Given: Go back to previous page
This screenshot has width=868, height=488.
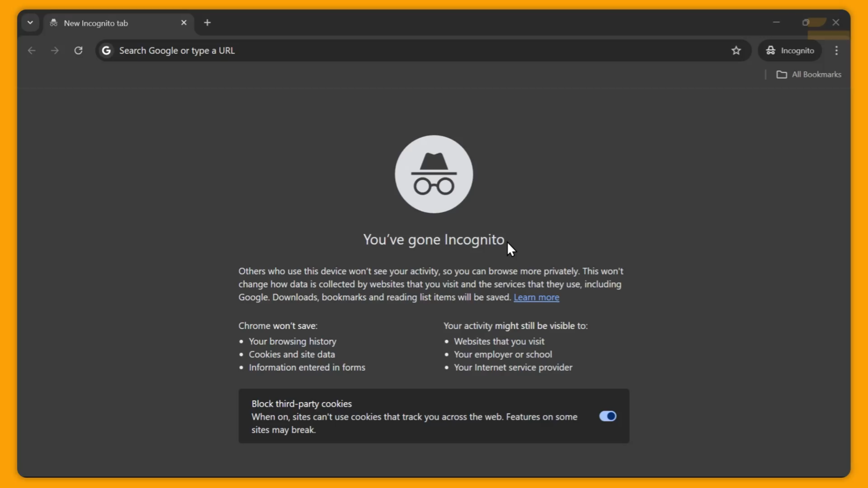Looking at the screenshot, I should [31, 51].
